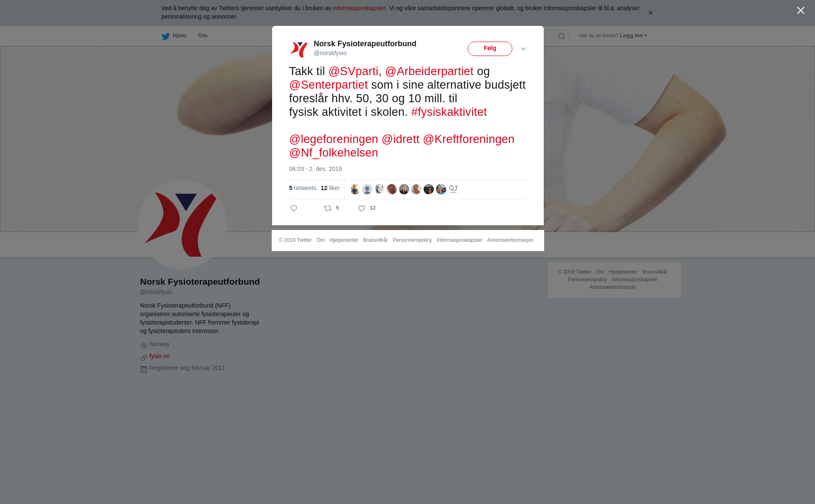
Task: Open the Twitter bird Hjem icon
Action: (x=166, y=36)
